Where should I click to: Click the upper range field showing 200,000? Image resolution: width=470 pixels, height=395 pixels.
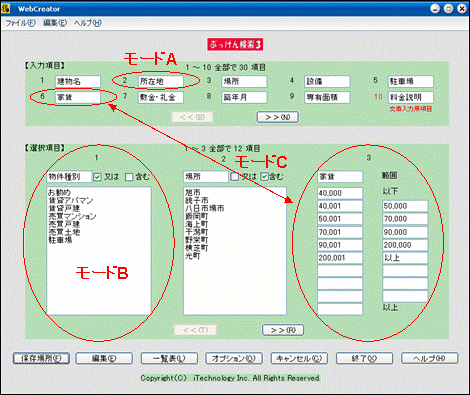pyautogui.click(x=405, y=245)
